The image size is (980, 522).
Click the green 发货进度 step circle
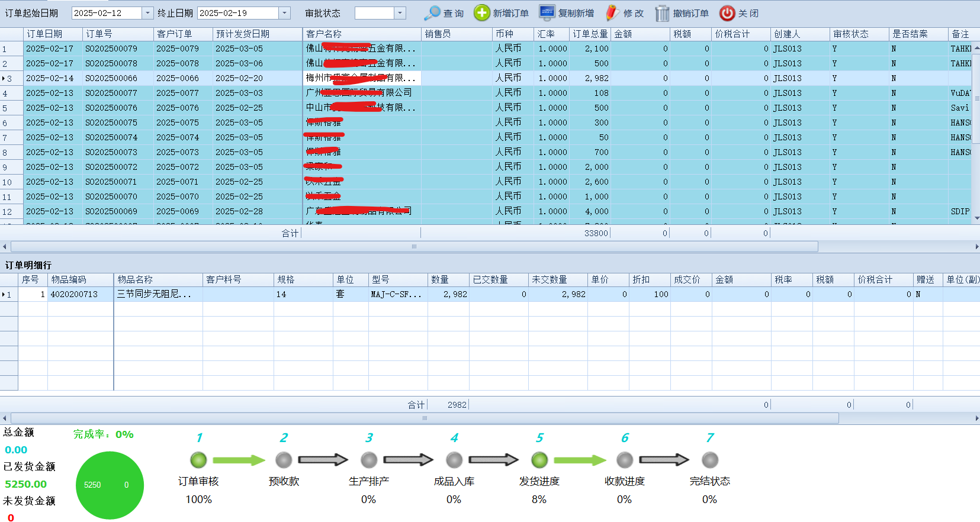click(539, 460)
